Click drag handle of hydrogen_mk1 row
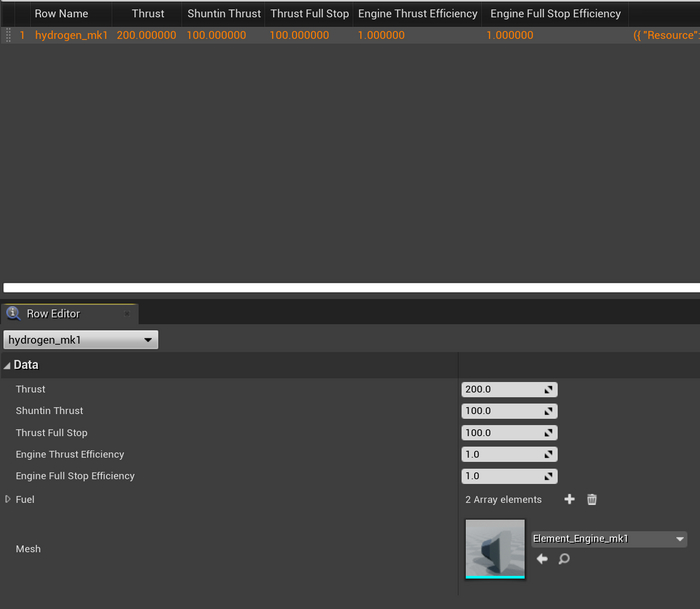This screenshot has width=700, height=609. tap(9, 35)
